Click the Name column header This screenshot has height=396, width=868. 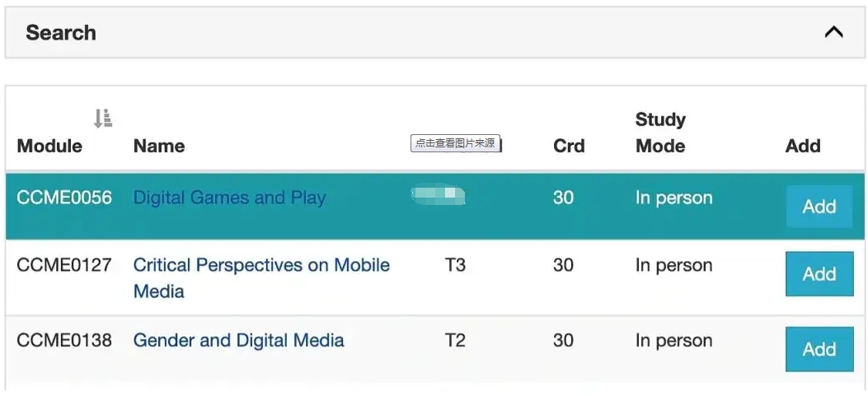[159, 146]
